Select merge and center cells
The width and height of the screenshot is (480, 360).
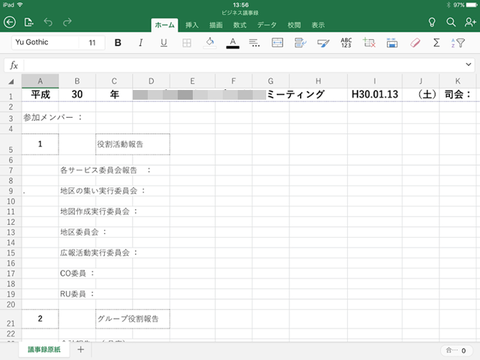(277, 43)
